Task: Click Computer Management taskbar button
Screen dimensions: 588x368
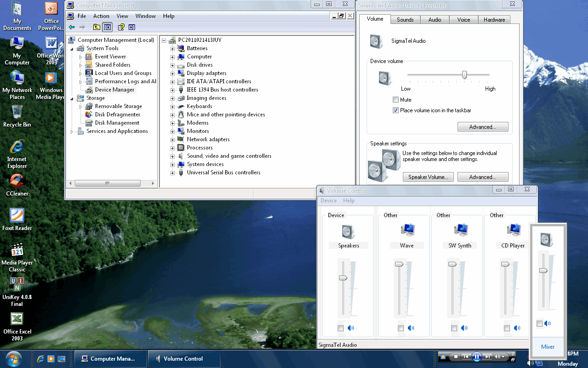Action: coord(111,359)
